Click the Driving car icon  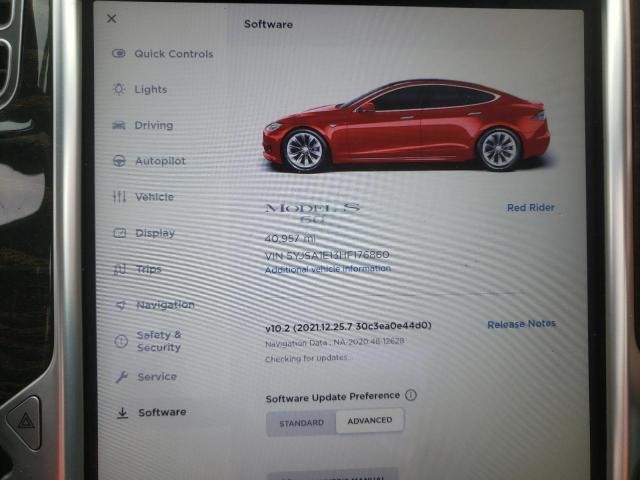[119, 126]
